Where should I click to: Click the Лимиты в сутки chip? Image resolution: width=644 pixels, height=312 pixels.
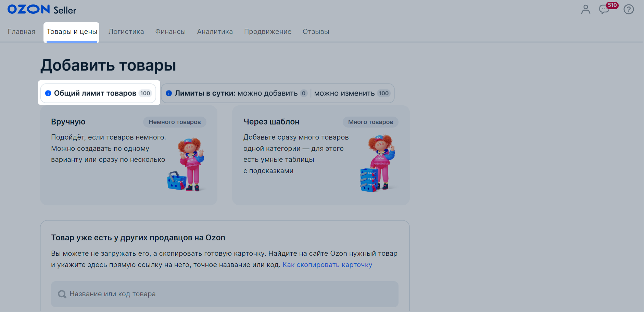278,93
